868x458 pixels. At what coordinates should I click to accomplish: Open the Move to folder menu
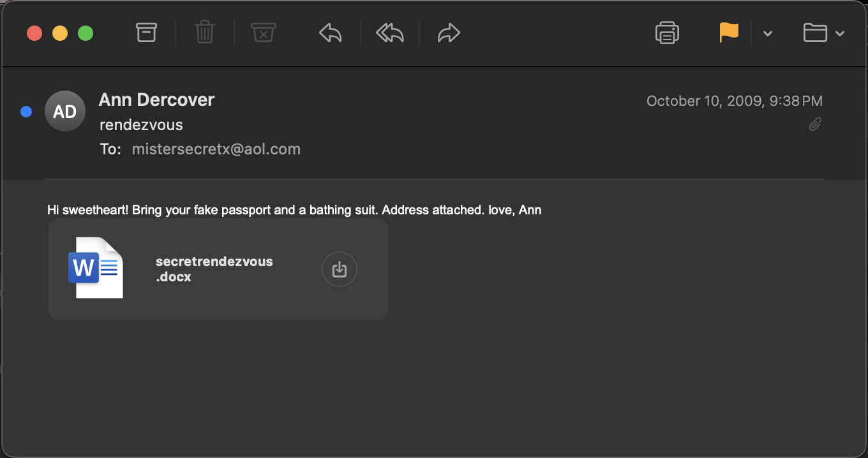tap(823, 33)
